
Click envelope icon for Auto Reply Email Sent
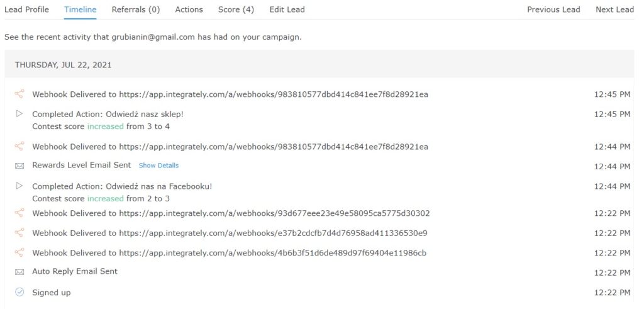[x=19, y=272]
